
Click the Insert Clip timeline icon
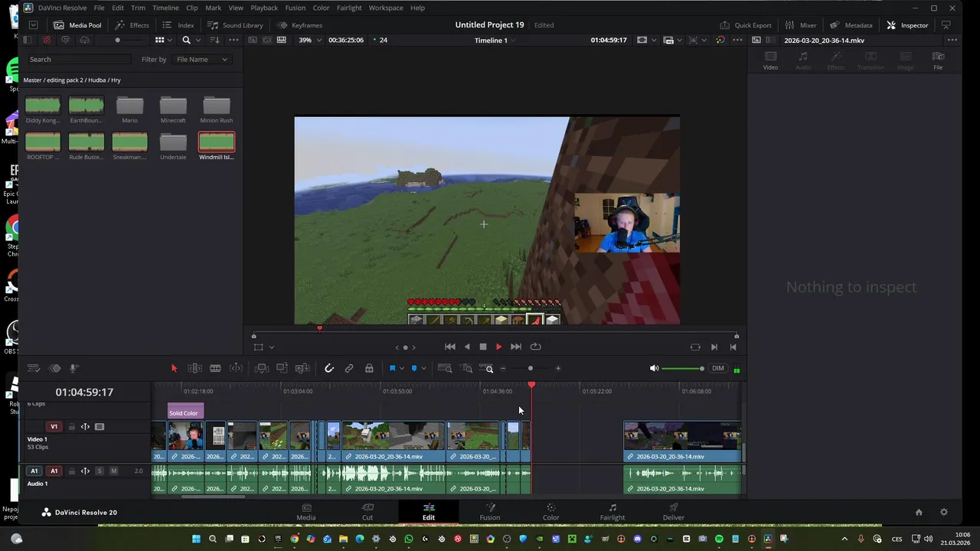[262, 368]
